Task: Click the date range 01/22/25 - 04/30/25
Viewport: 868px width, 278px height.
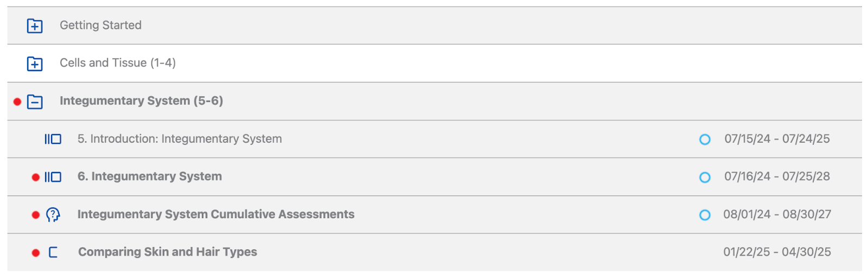Action: tap(777, 252)
